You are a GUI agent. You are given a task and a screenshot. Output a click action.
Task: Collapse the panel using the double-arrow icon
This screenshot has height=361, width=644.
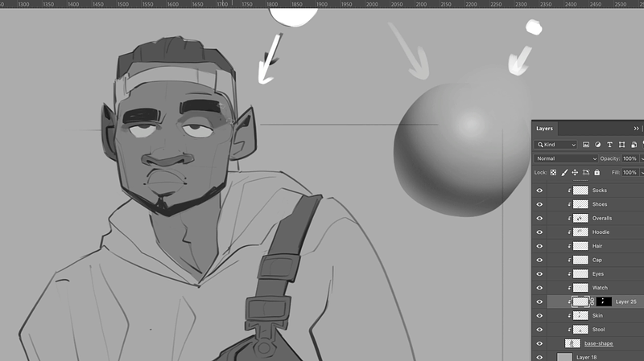click(x=636, y=129)
